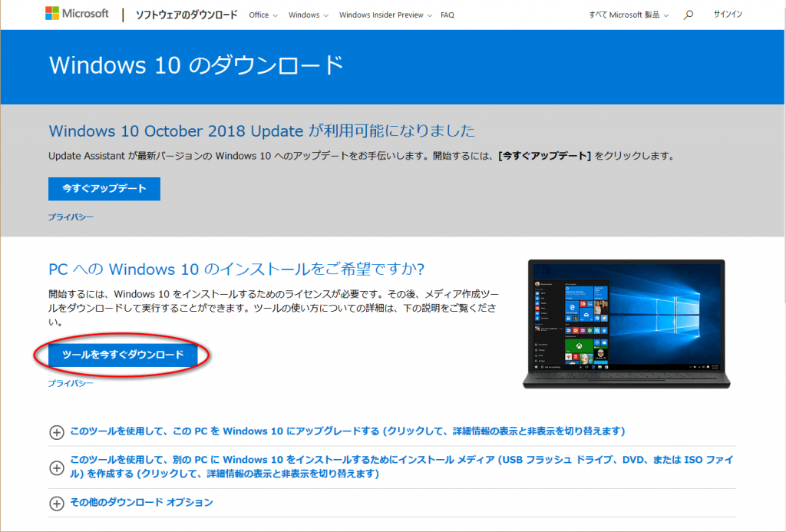786x532 pixels.
Task: Open the Office dropdown menu
Action: 263,15
